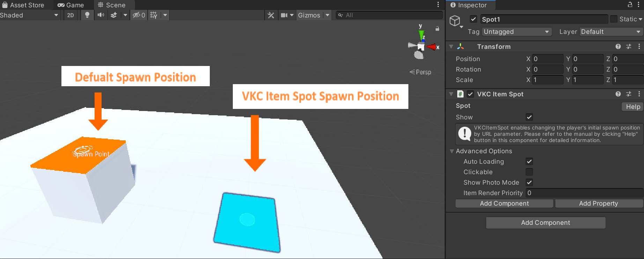The height and width of the screenshot is (259, 644).
Task: Switch to the Game tab
Action: tap(71, 5)
